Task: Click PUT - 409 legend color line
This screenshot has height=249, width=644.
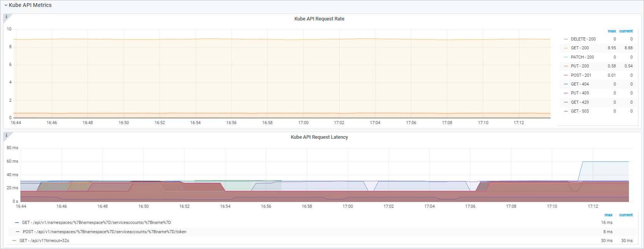Action: pyautogui.click(x=566, y=93)
